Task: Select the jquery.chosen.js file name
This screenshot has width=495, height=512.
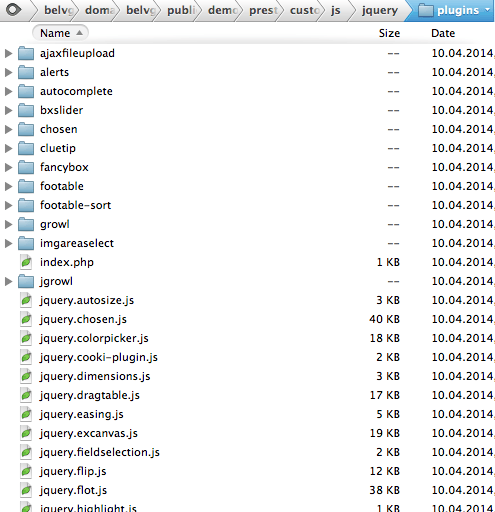Action: coord(83,319)
